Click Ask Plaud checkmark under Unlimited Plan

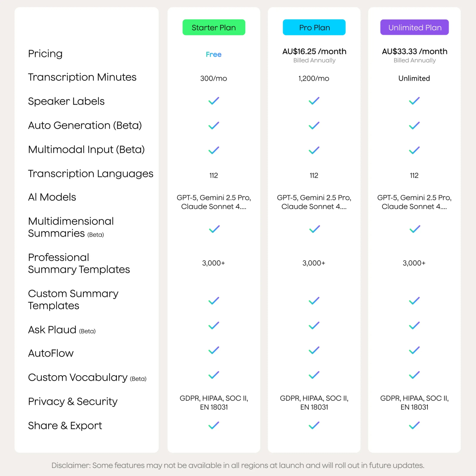click(x=414, y=325)
